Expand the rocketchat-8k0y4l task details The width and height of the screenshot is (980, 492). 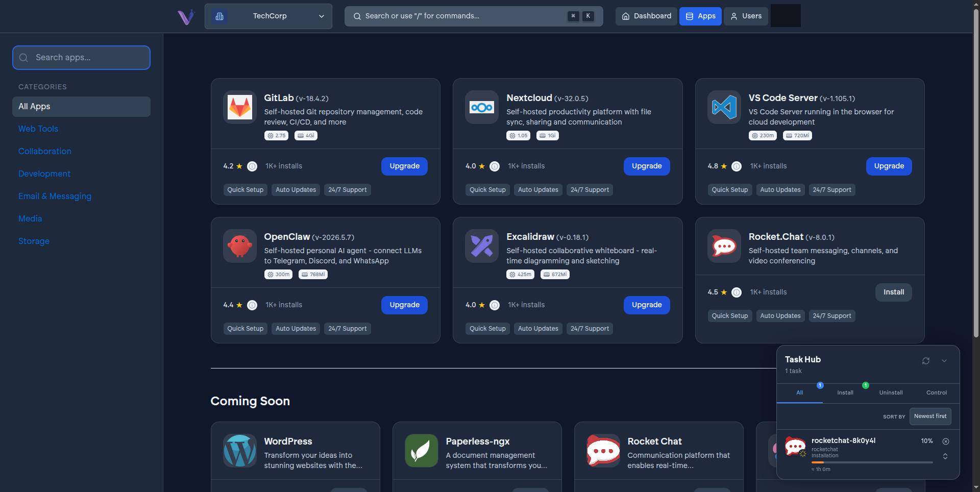[x=945, y=456]
